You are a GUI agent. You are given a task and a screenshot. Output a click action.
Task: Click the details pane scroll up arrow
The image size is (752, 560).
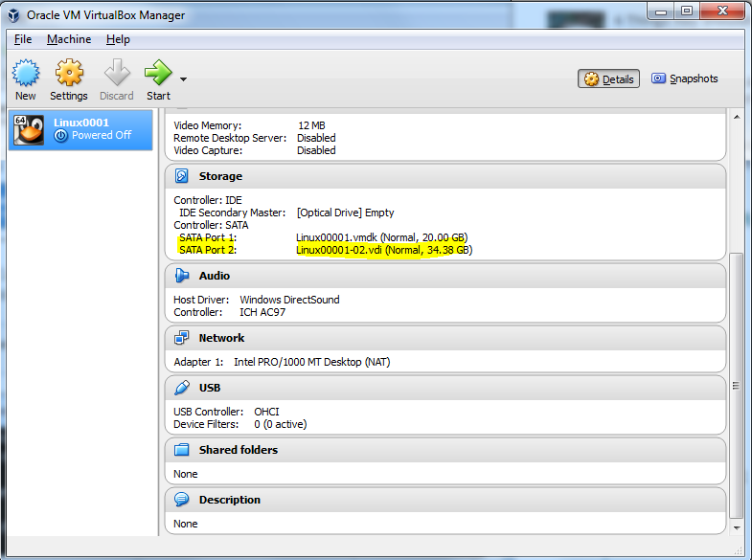click(x=737, y=117)
